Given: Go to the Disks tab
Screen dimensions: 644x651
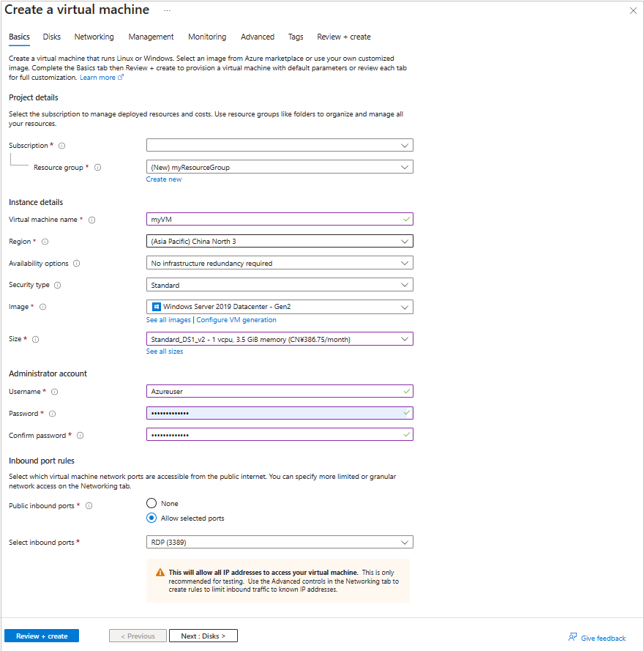Looking at the screenshot, I should click(52, 37).
